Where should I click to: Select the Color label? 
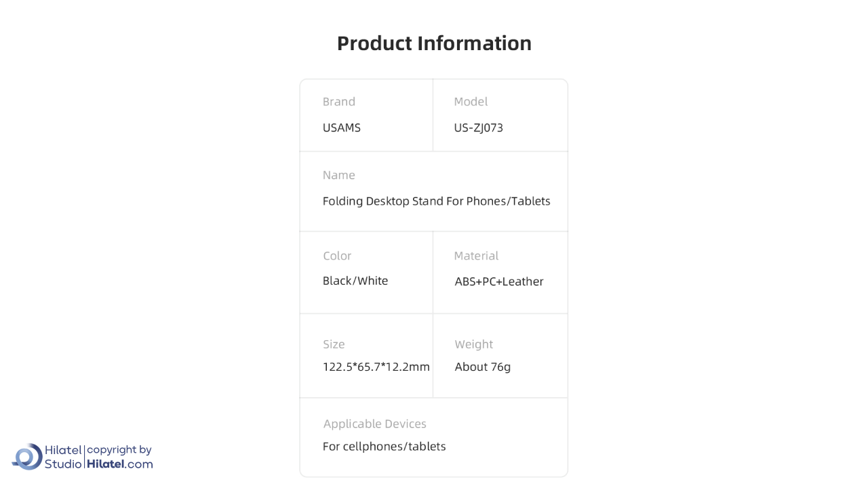coord(337,256)
